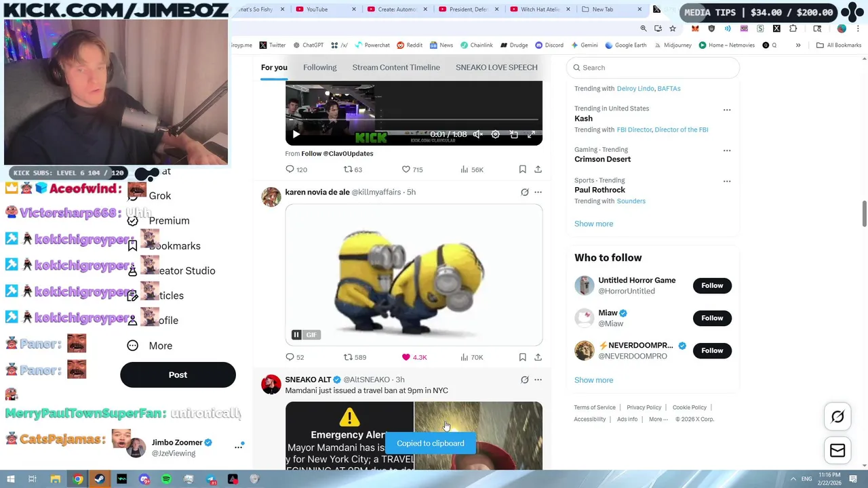The image size is (868, 488).
Task: Open SNEAKO LOVE SPEECH tab
Action: click(496, 67)
